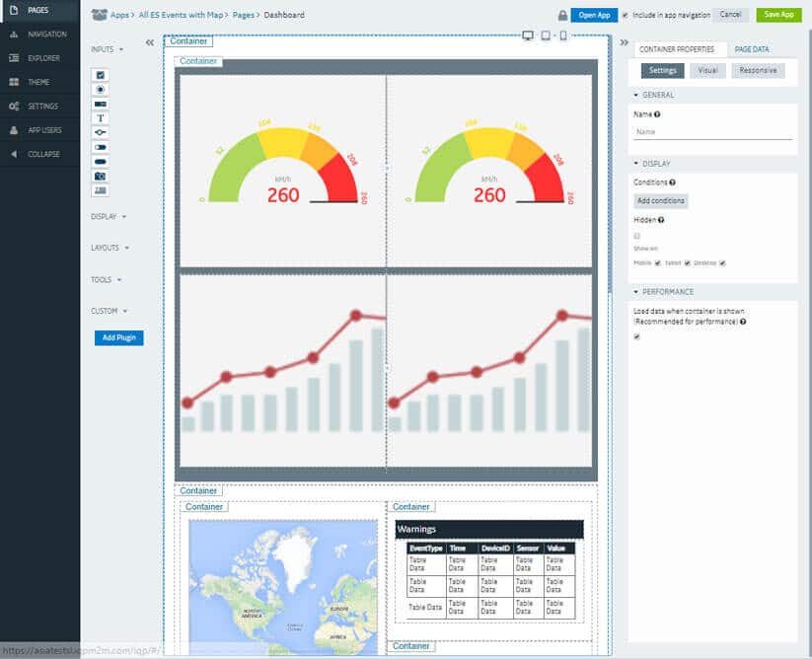Image resolution: width=812 pixels, height=659 pixels.
Task: Enable the Hidden checkbox
Action: pyautogui.click(x=637, y=236)
